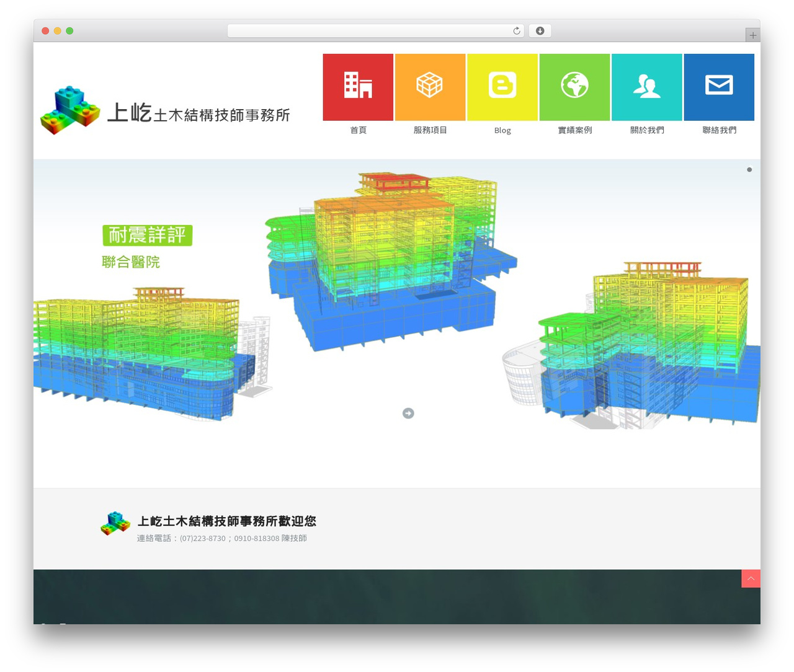Image resolution: width=794 pixels, height=672 pixels.
Task: Open the yellow Blog icon tile
Action: [502, 87]
